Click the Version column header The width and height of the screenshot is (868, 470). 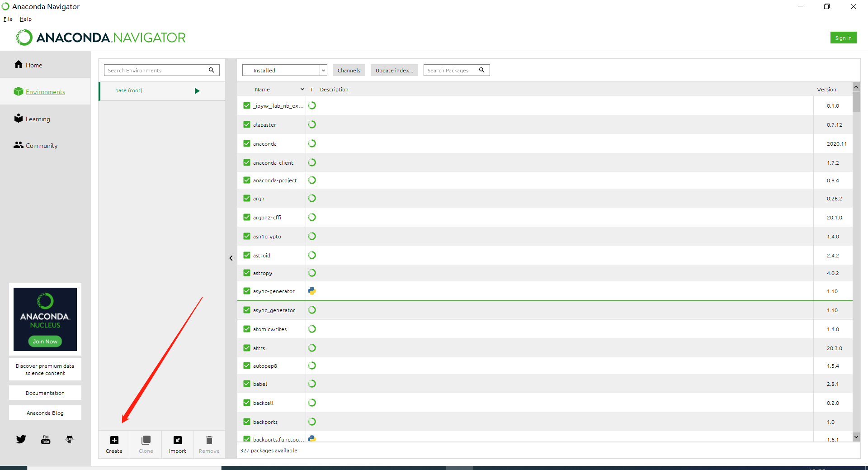pos(826,90)
